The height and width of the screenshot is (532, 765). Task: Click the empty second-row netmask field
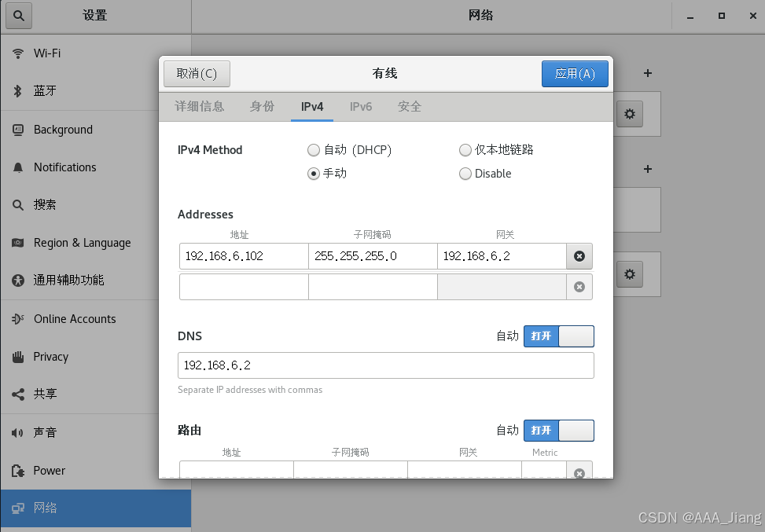[x=373, y=287]
